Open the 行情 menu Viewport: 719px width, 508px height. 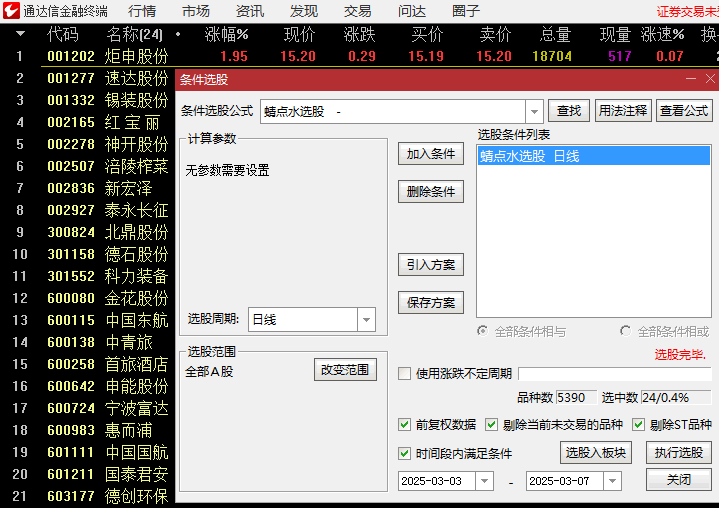tap(142, 11)
